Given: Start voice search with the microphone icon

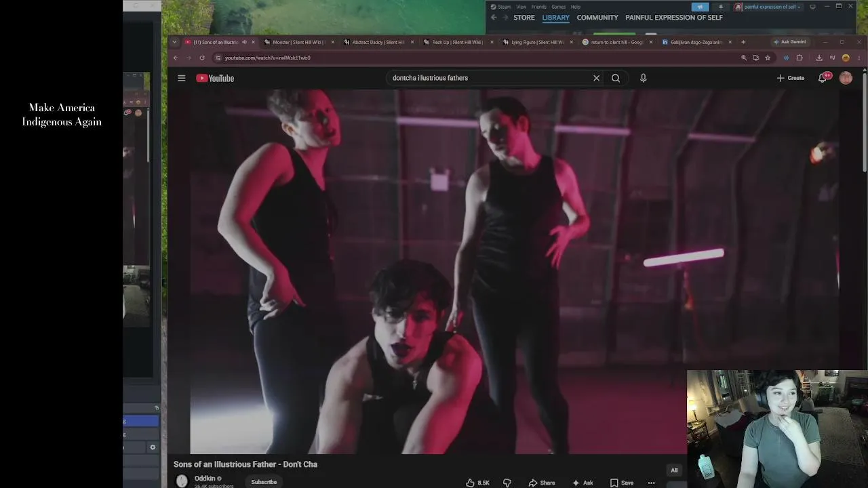Looking at the screenshot, I should (x=644, y=78).
